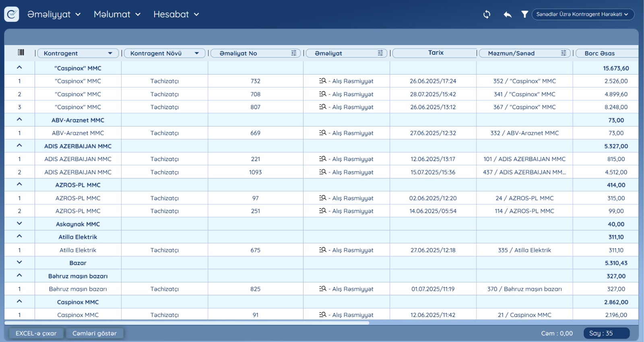Expand the Askaynak MMC group
This screenshot has width=644, height=342.
pos(19,224)
